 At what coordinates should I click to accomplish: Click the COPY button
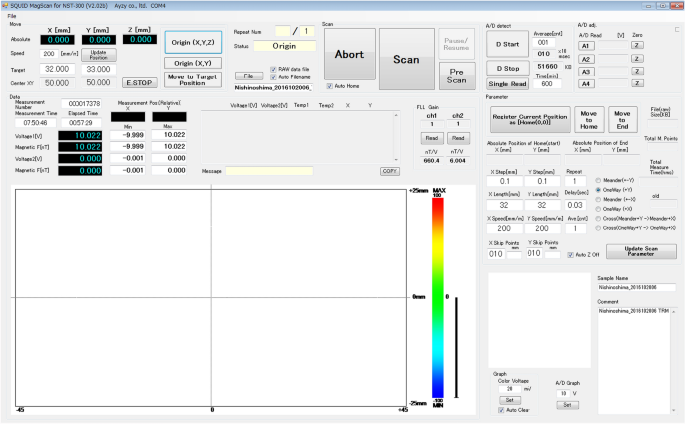[389, 171]
